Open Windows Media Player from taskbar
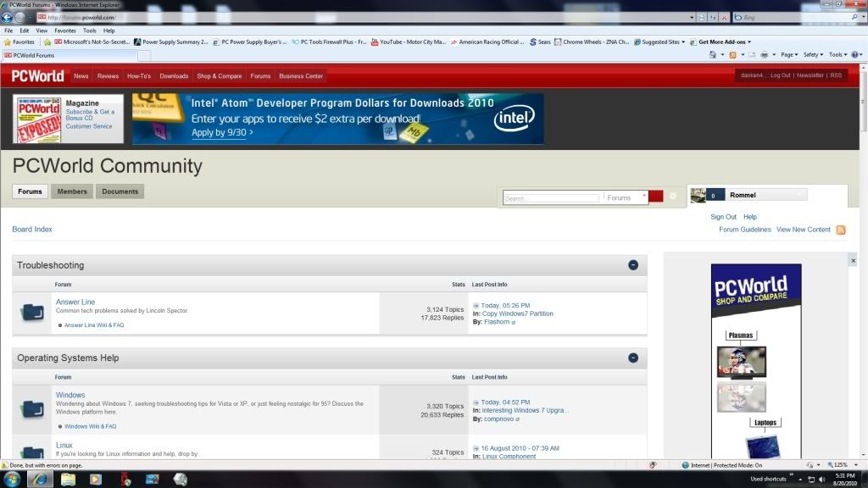Viewport: 868px width, 488px height. (95, 480)
